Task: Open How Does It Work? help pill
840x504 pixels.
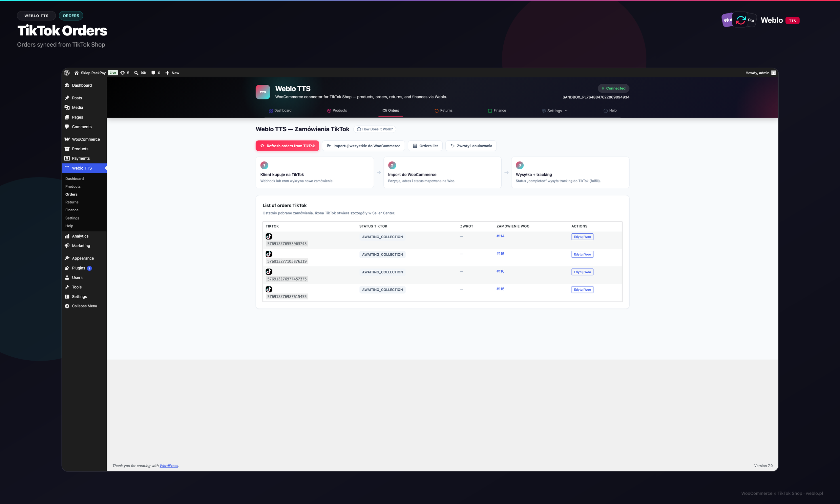Action: pyautogui.click(x=374, y=129)
